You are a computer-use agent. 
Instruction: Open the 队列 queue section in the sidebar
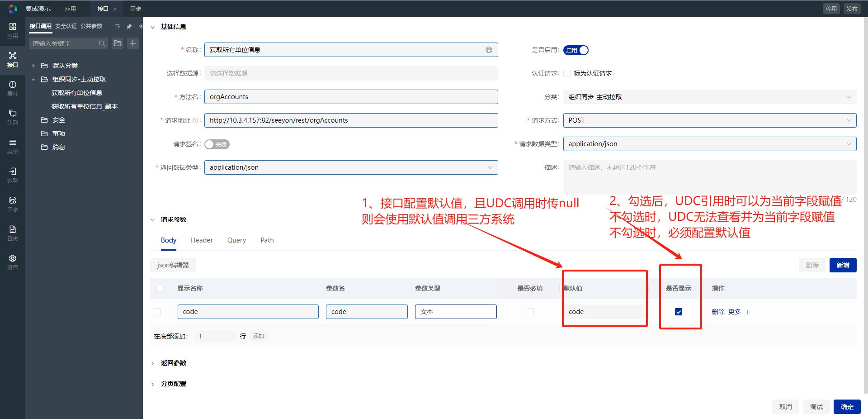click(13, 117)
